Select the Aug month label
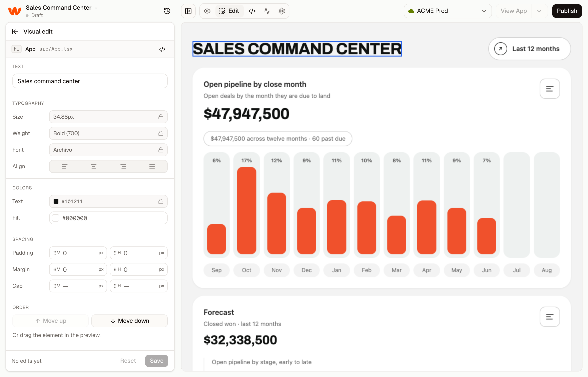The width and height of the screenshot is (588, 377). pos(547,270)
